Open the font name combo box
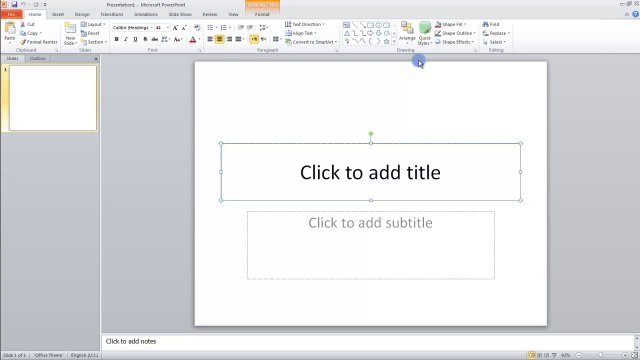 (133, 27)
